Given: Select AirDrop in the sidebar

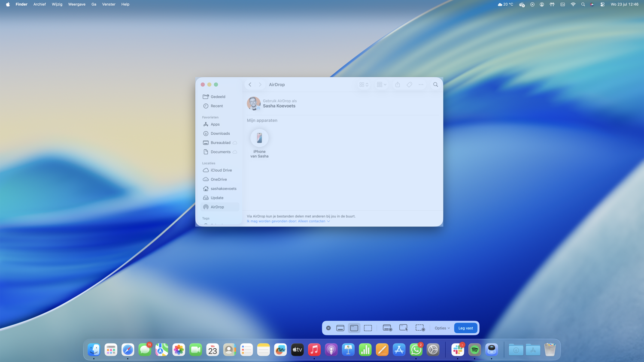Looking at the screenshot, I should pos(220,207).
